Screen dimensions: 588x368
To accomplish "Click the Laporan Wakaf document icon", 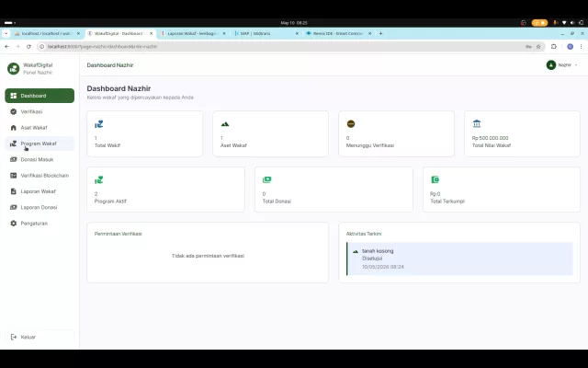I will point(14,191).
